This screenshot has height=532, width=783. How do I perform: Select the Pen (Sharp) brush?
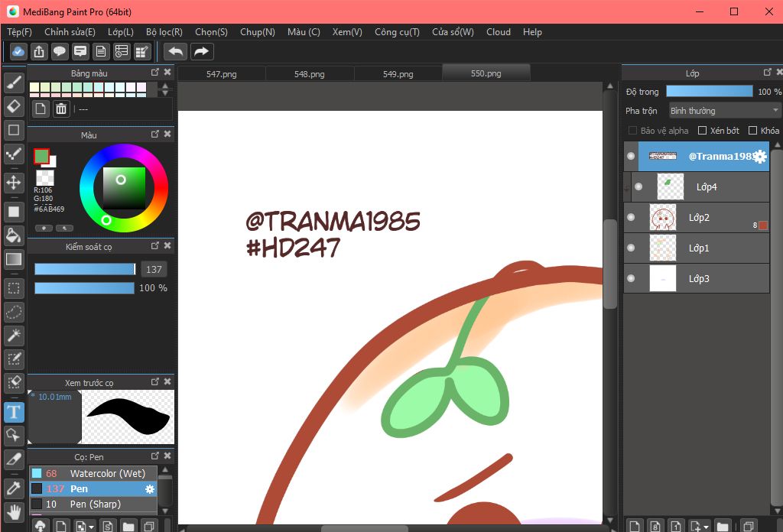click(93, 504)
